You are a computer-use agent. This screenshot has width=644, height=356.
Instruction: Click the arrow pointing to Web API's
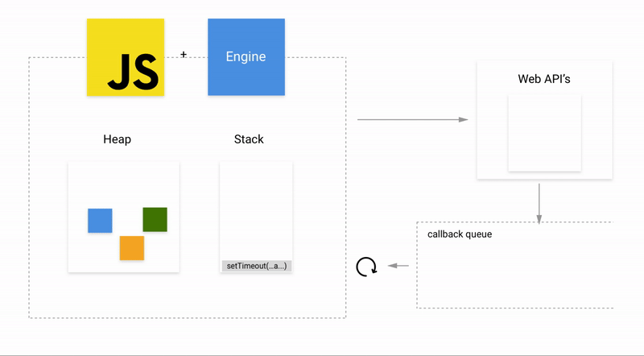(x=412, y=120)
